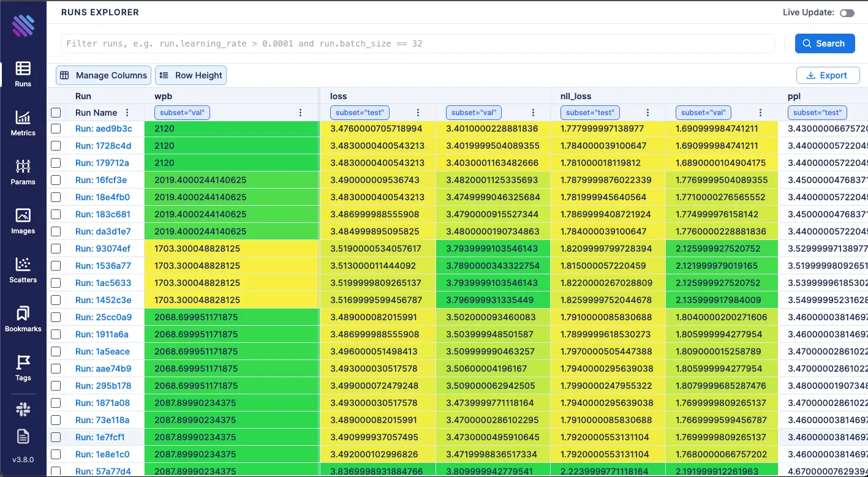The width and height of the screenshot is (868, 477).
Task: Click loss value 3.4760000705718994
Action: pyautogui.click(x=376, y=129)
